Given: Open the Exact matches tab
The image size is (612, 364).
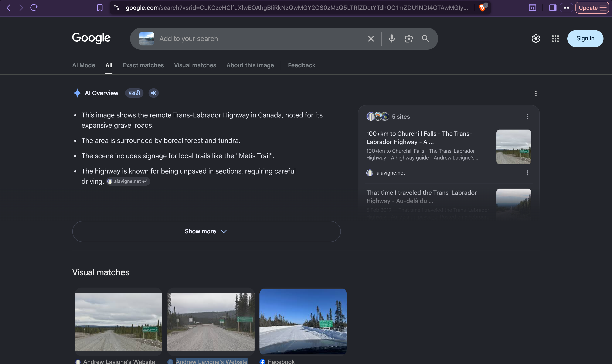Looking at the screenshot, I should [x=143, y=65].
